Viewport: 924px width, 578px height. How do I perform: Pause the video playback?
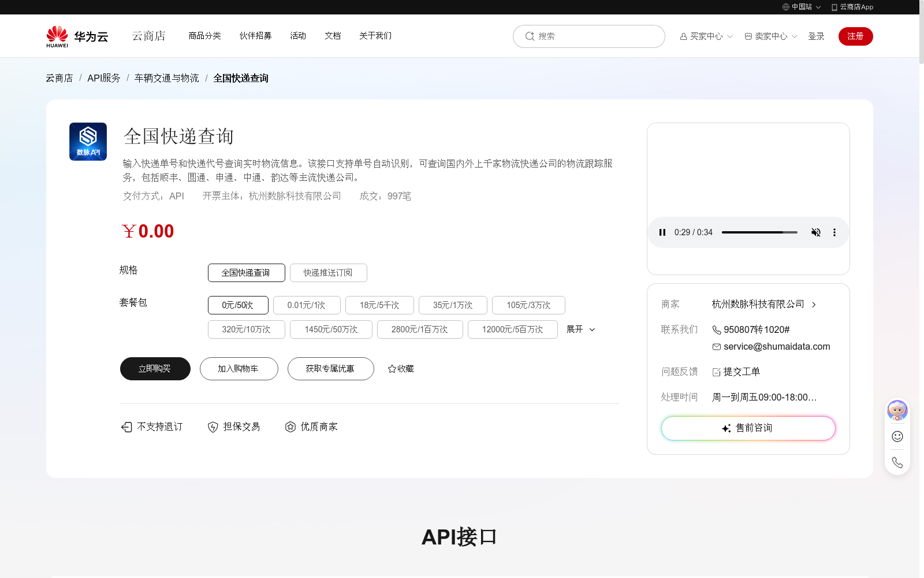(662, 232)
